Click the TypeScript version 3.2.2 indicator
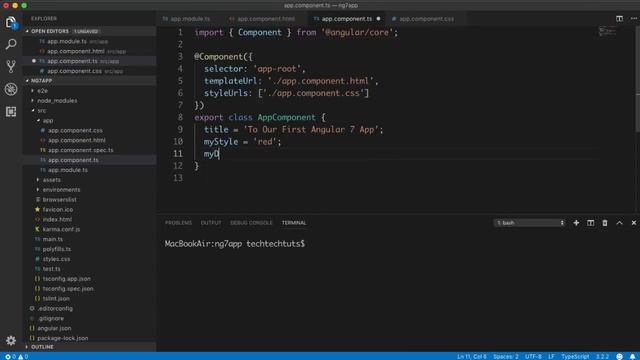This screenshot has height=360, width=640. [x=602, y=357]
